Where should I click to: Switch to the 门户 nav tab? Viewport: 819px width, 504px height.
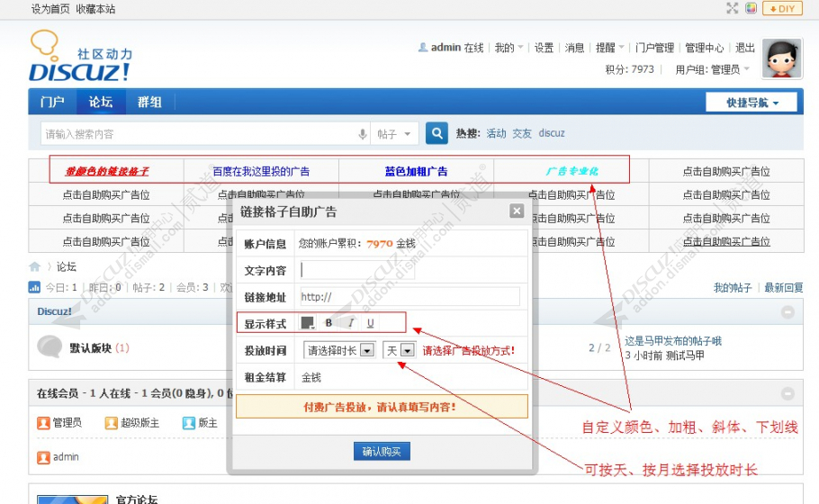click(52, 102)
